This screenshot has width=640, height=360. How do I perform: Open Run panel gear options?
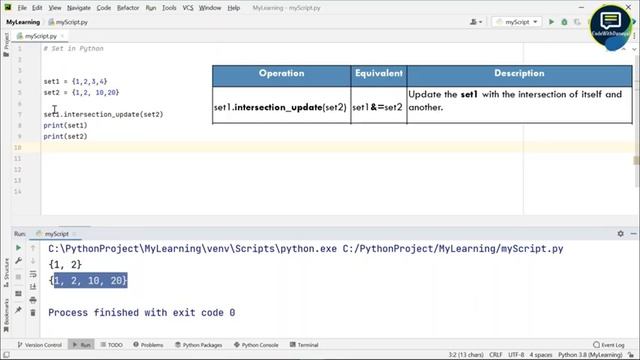620,233
